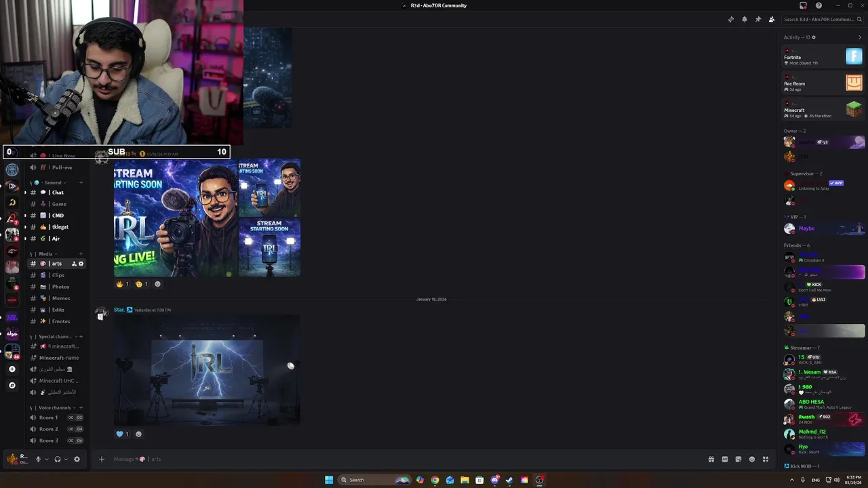Open Discover servers compass icon
Screen dimensions: 868x488
click(12, 385)
